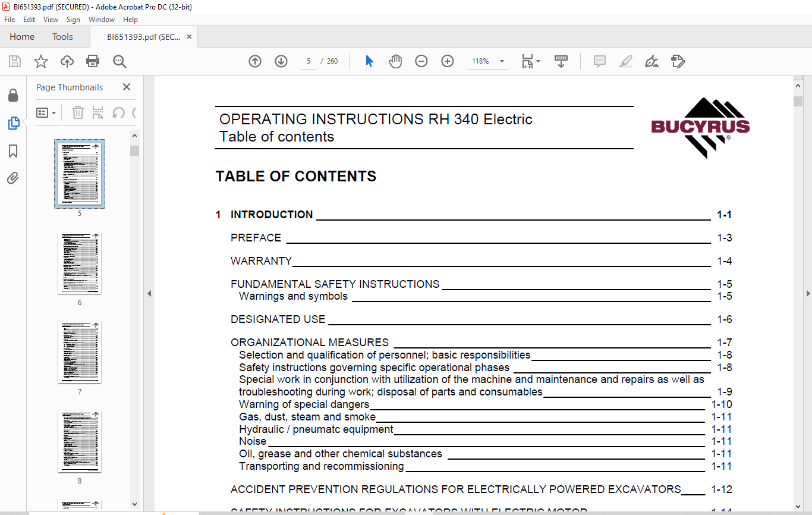This screenshot has height=515, width=812.
Task: Collapse the left navigation pane arrow
Action: click(x=149, y=293)
